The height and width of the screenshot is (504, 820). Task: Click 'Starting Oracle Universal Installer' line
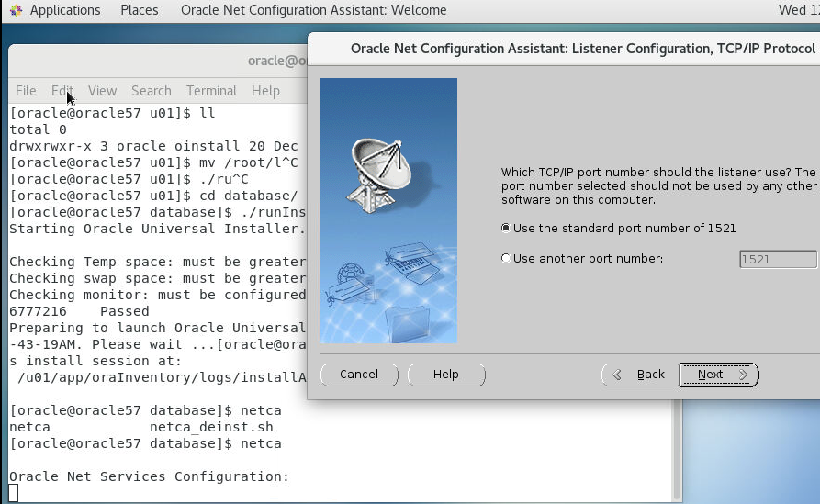(x=157, y=229)
